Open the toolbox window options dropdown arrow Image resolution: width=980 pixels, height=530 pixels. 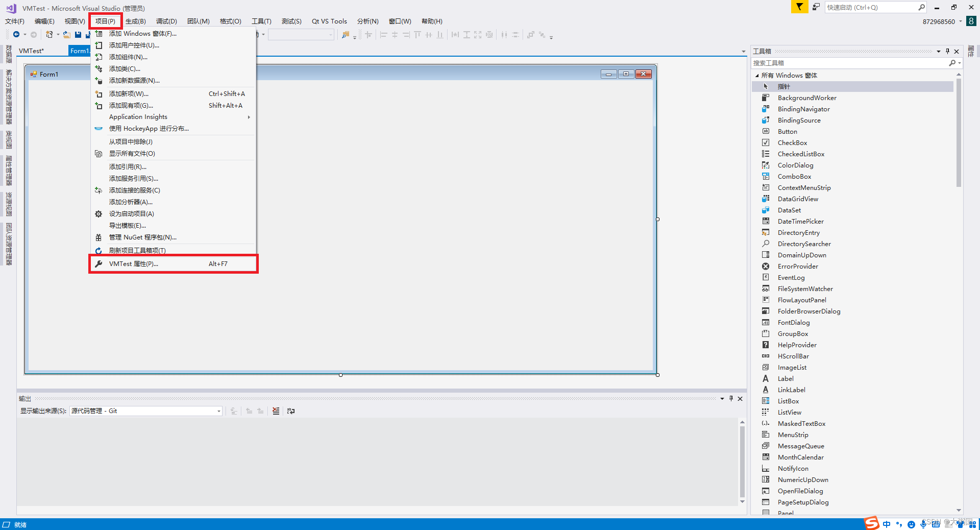(x=938, y=51)
